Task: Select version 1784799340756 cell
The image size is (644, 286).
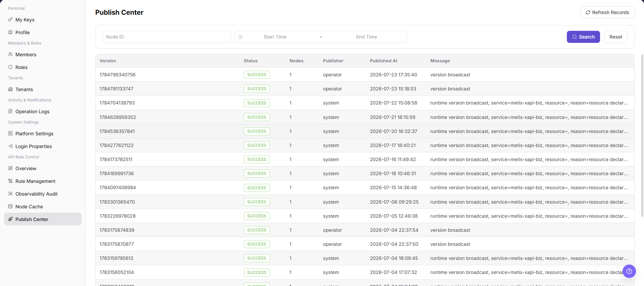Action: coord(117,75)
